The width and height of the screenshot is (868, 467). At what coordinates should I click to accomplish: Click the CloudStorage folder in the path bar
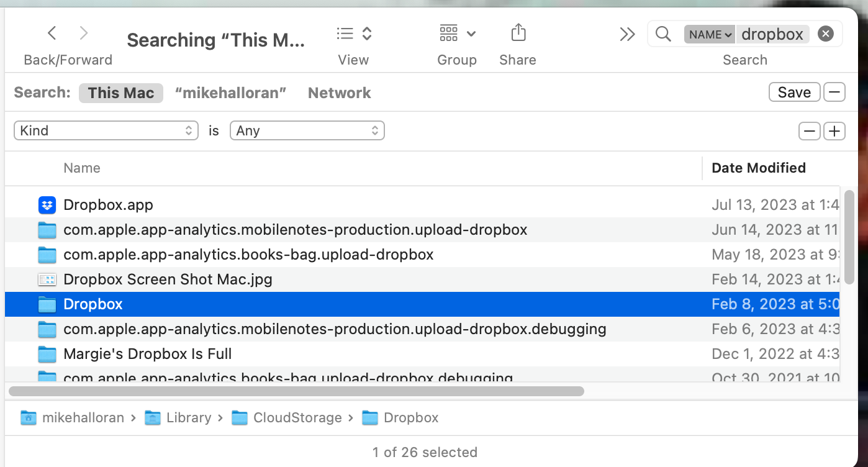tap(287, 418)
